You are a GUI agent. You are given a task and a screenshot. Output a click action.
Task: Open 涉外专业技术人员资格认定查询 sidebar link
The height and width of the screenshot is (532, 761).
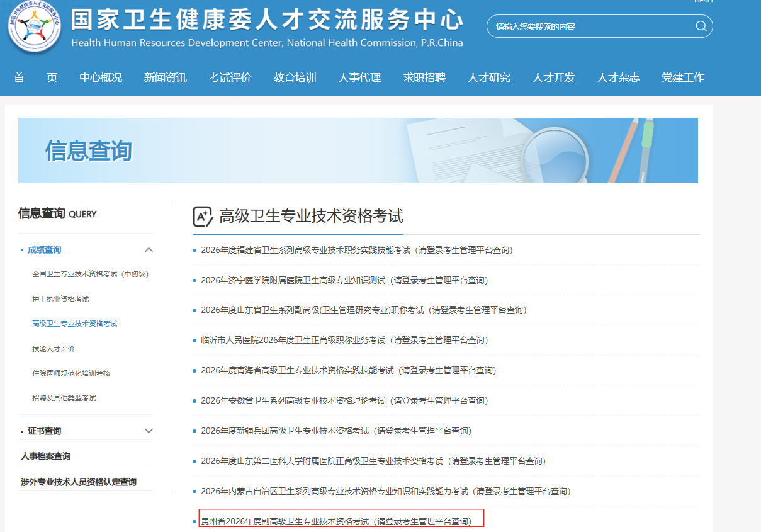[79, 482]
